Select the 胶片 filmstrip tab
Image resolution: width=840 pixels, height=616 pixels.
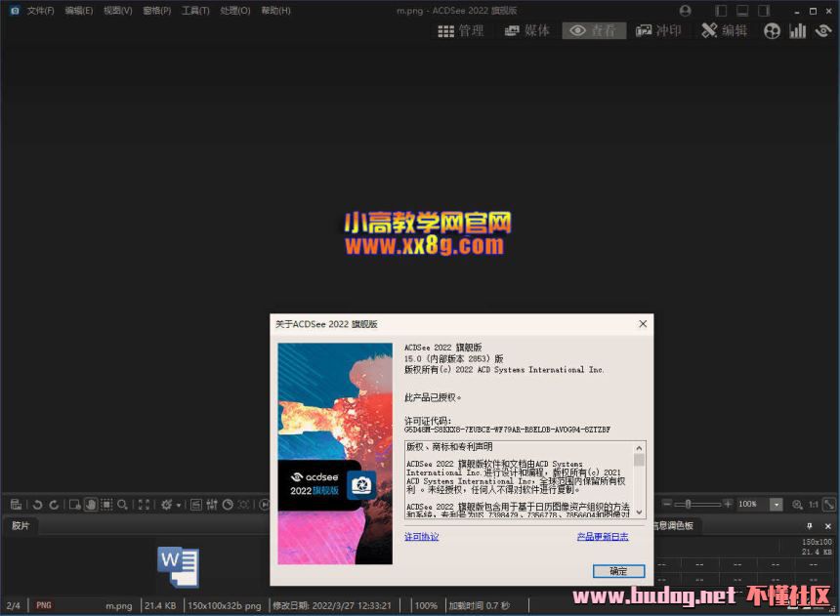click(x=21, y=525)
